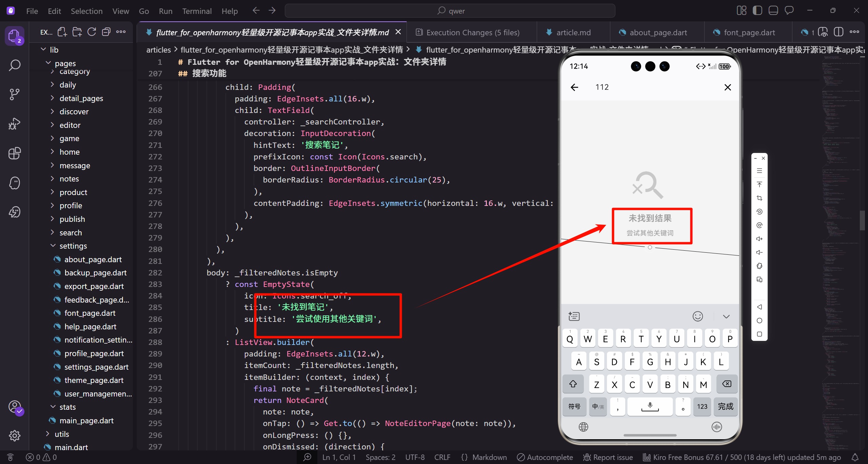This screenshot has height=464, width=868.
Task: Expand the search folder in tree
Action: click(x=71, y=233)
